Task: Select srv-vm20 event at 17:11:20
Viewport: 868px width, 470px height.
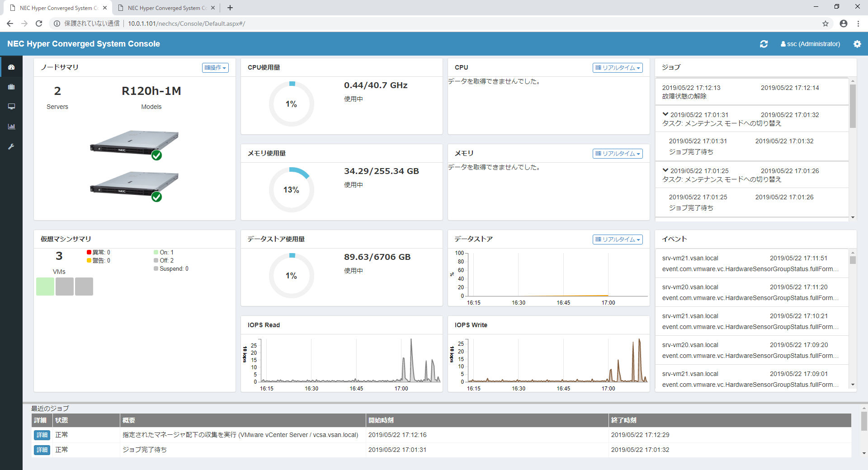Action: 752,292
